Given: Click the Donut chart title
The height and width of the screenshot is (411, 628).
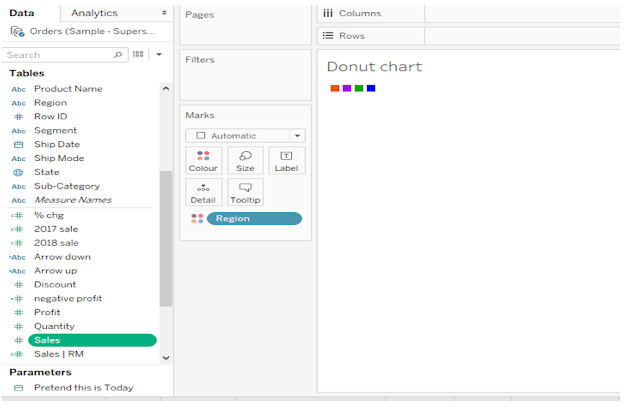Looking at the screenshot, I should pos(374,66).
